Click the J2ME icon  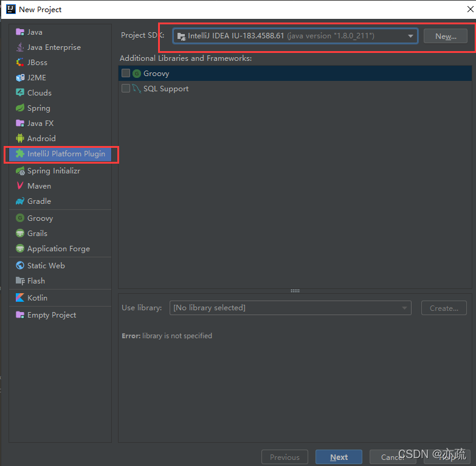pyautogui.click(x=20, y=77)
